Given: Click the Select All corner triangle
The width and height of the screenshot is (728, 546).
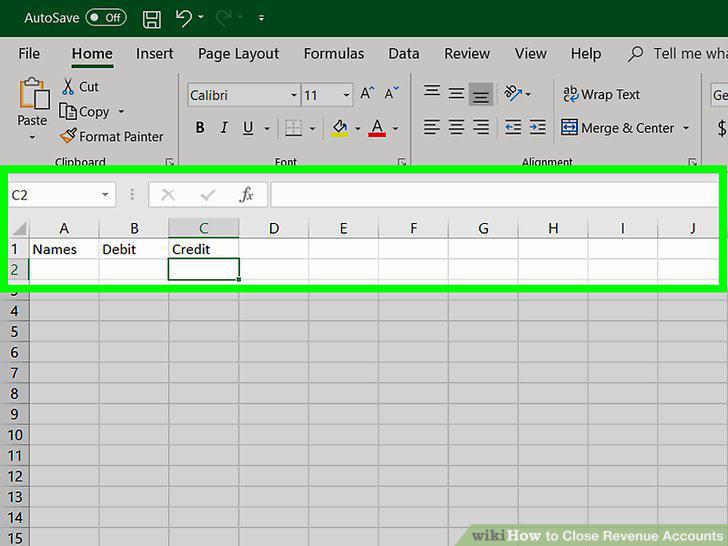Looking at the screenshot, I should (19, 228).
